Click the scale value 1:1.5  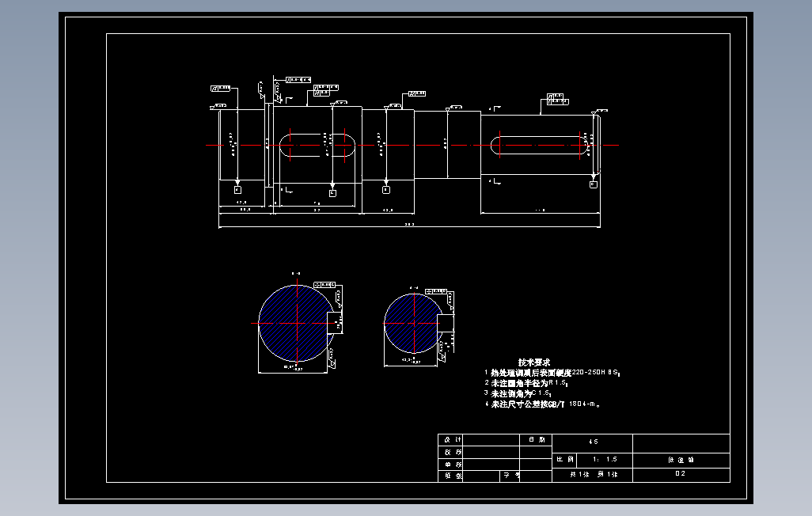click(x=605, y=460)
